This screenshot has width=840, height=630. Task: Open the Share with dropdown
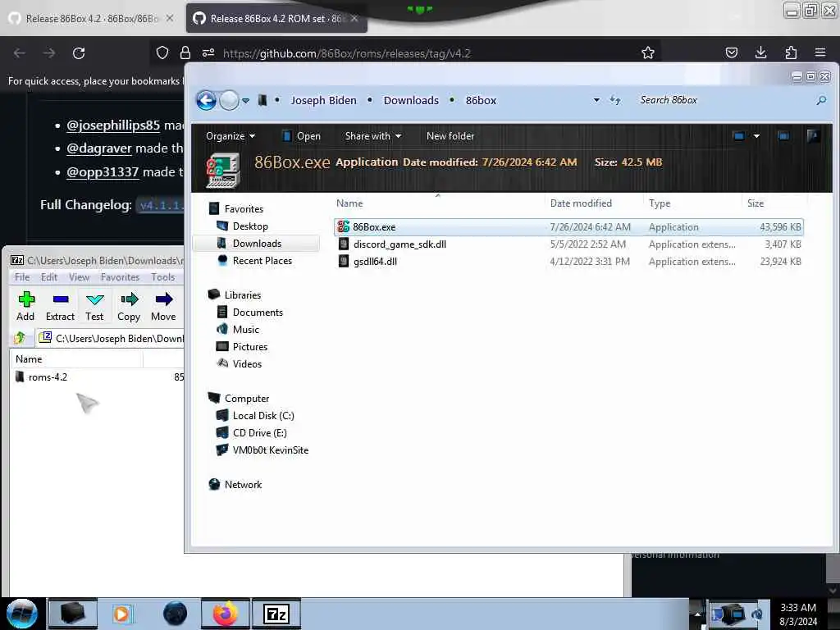[x=373, y=136]
